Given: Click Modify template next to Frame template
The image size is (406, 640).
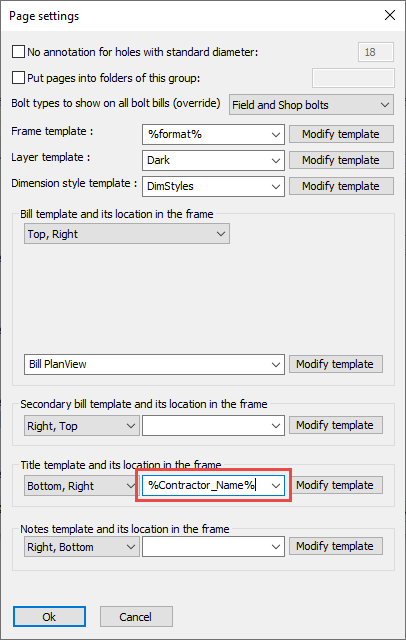Looking at the screenshot, I should 341,134.
